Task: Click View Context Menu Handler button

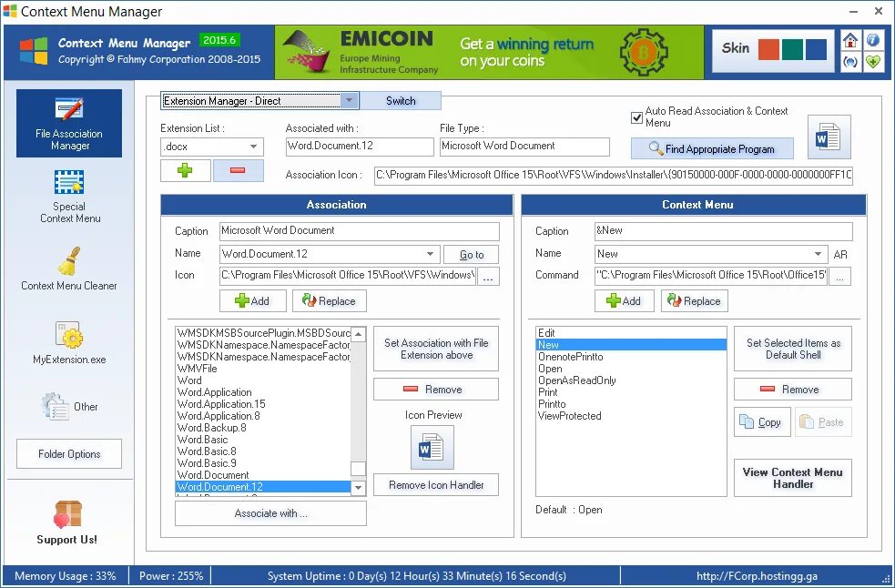Action: (793, 478)
